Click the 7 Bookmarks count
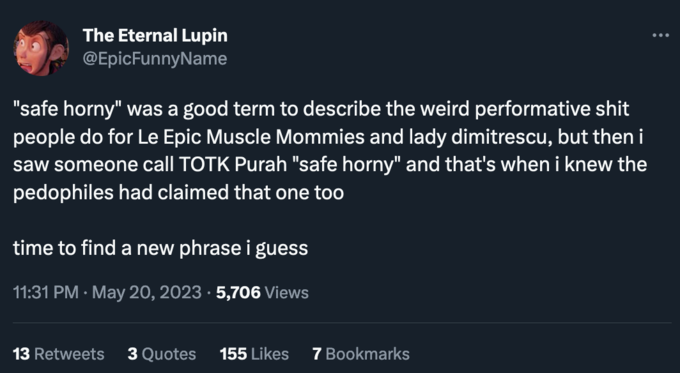This screenshot has height=373, width=680. pyautogui.click(x=361, y=354)
